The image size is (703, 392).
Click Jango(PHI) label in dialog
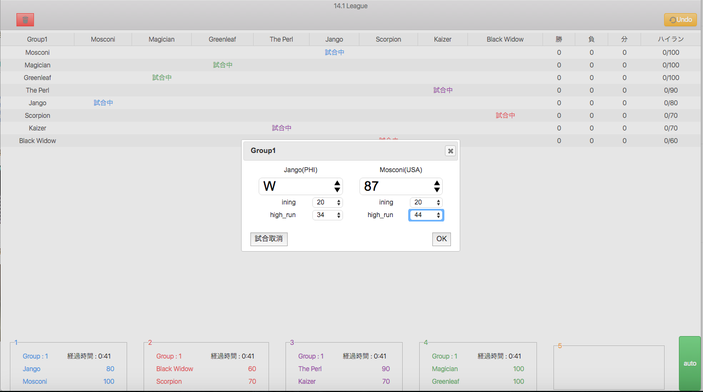click(300, 170)
